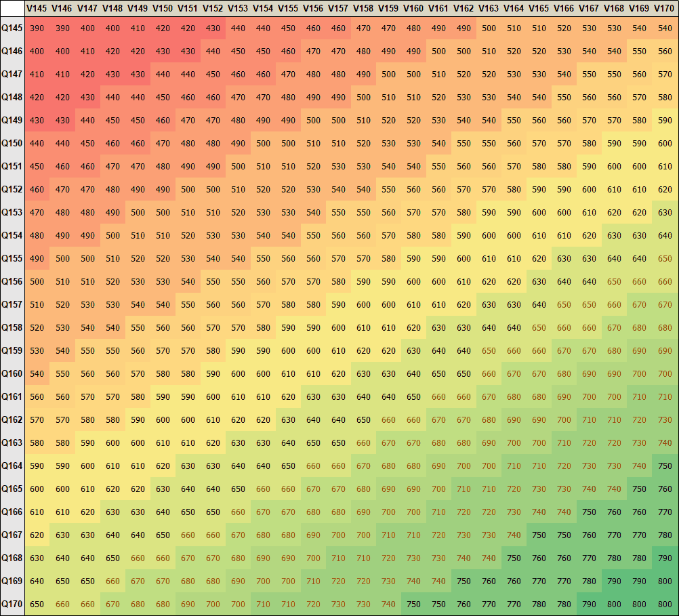Select row header Q157
679x616 pixels.
[12, 304]
